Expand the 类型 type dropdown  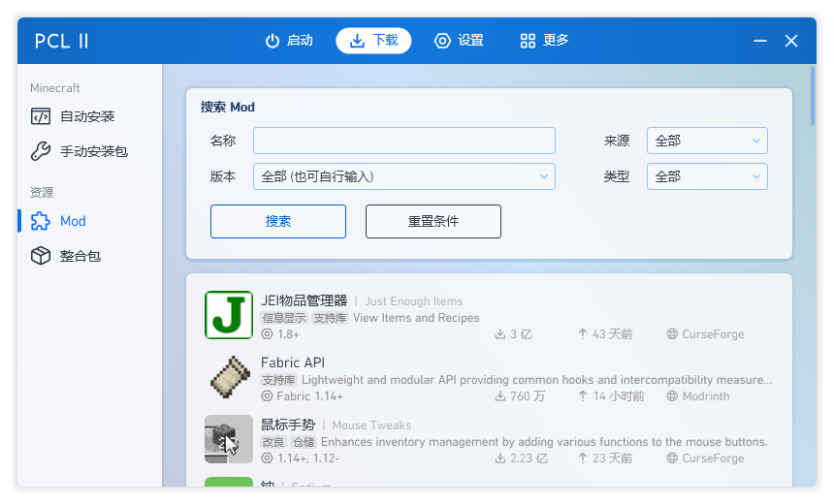[707, 176]
